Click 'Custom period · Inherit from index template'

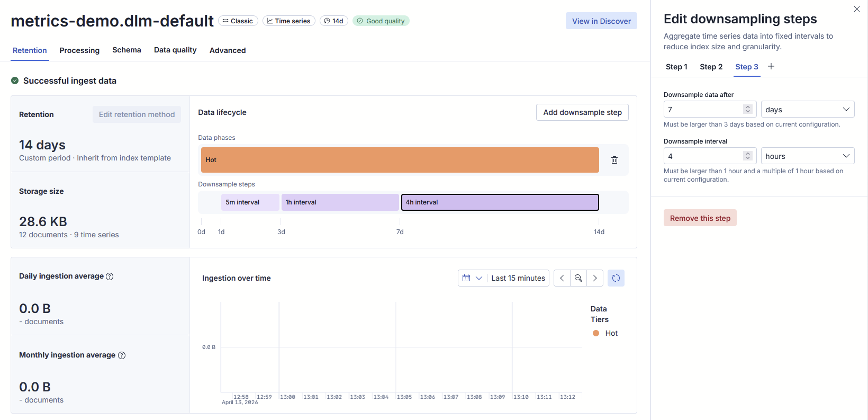[95, 158]
